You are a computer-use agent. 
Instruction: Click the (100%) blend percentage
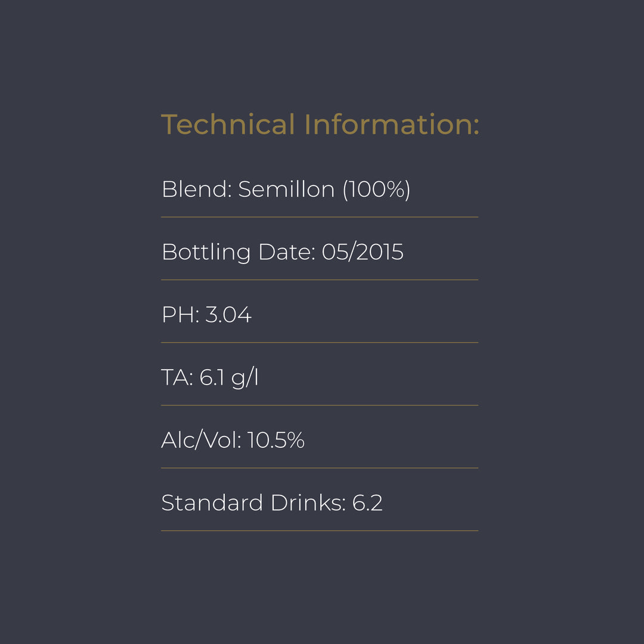pyautogui.click(x=376, y=190)
